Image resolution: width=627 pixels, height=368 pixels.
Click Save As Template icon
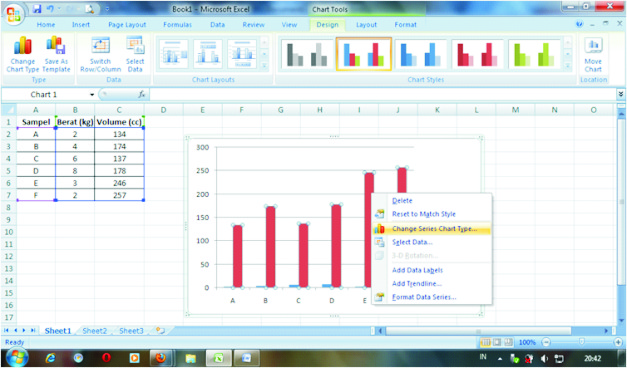(56, 54)
